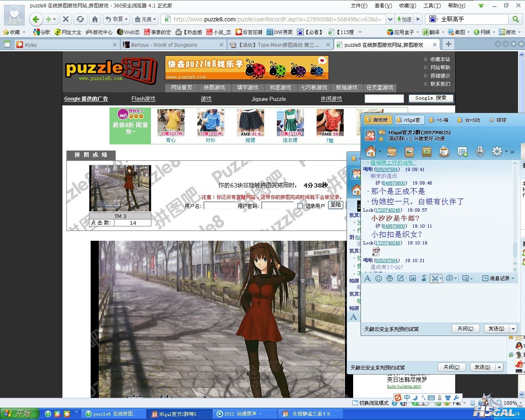Expand the 无痕 private mode dropdown
Image resolution: width=525 pixels, height=420 pixels.
155,19
